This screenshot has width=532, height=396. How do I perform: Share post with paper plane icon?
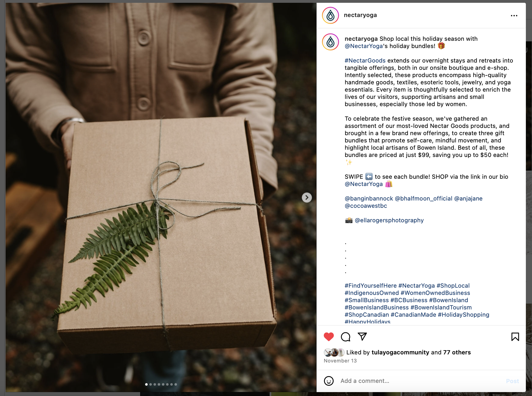click(362, 337)
